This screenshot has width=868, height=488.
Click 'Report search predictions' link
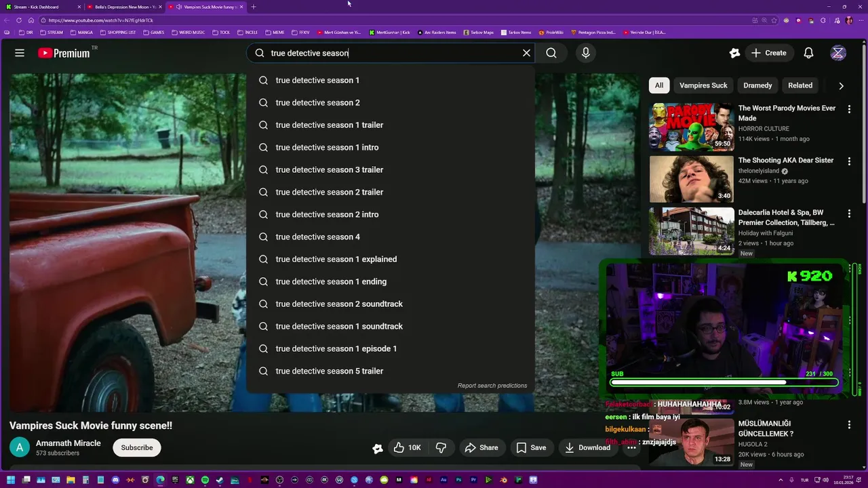point(492,386)
